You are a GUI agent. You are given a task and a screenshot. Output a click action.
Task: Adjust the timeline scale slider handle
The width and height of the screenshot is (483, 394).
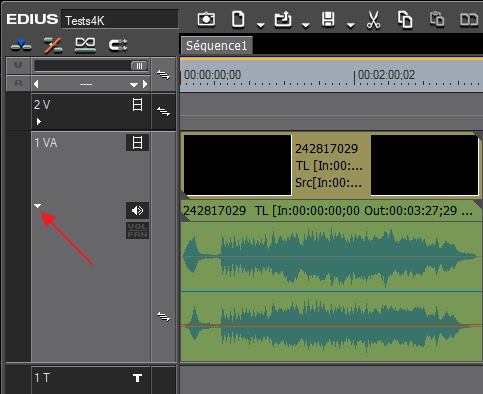(139, 66)
